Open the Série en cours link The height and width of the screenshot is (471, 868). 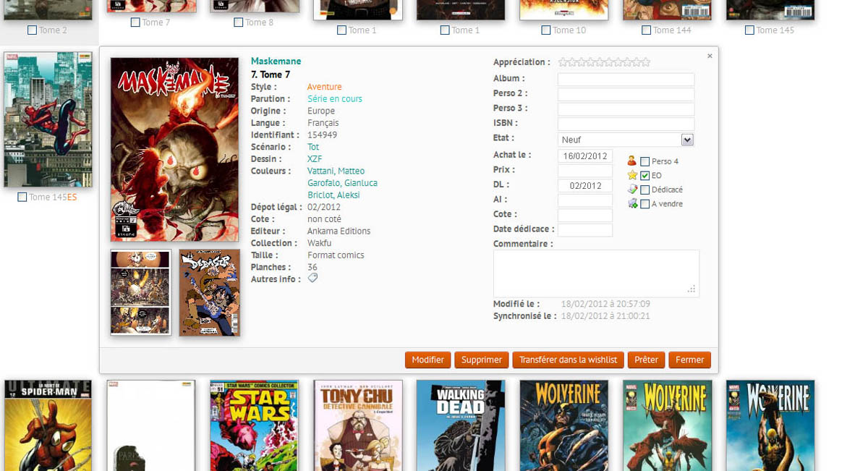point(334,99)
